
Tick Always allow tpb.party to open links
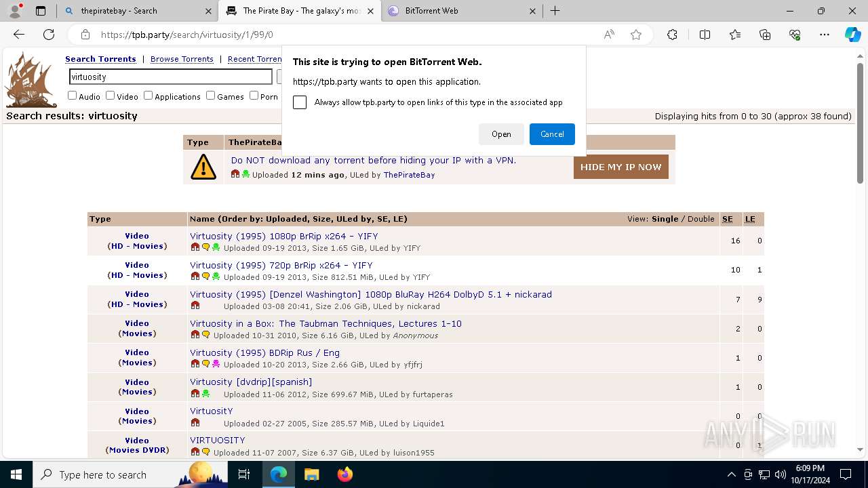[x=300, y=102]
